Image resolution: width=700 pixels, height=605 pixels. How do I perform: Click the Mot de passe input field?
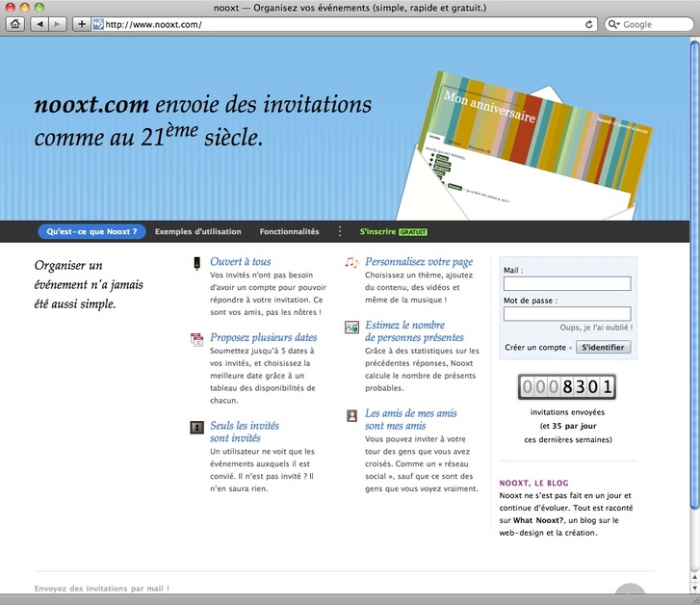[x=567, y=314]
